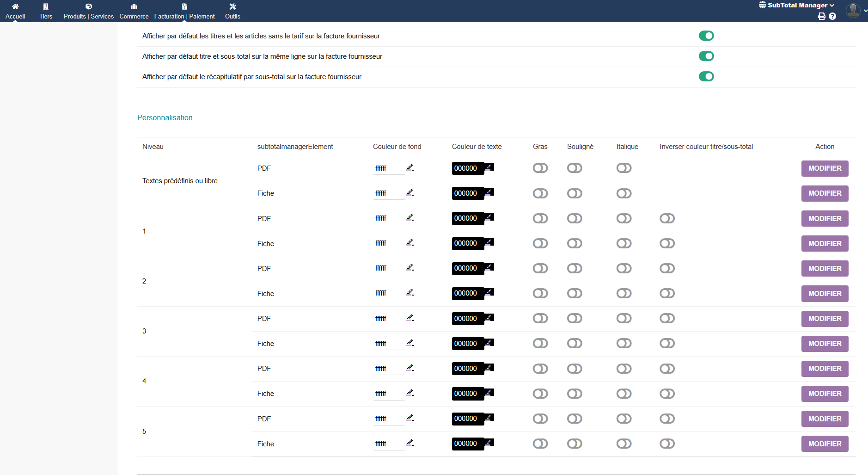Open background color dropdown for level 4 PDF
This screenshot has height=475, width=868.
coord(410,368)
